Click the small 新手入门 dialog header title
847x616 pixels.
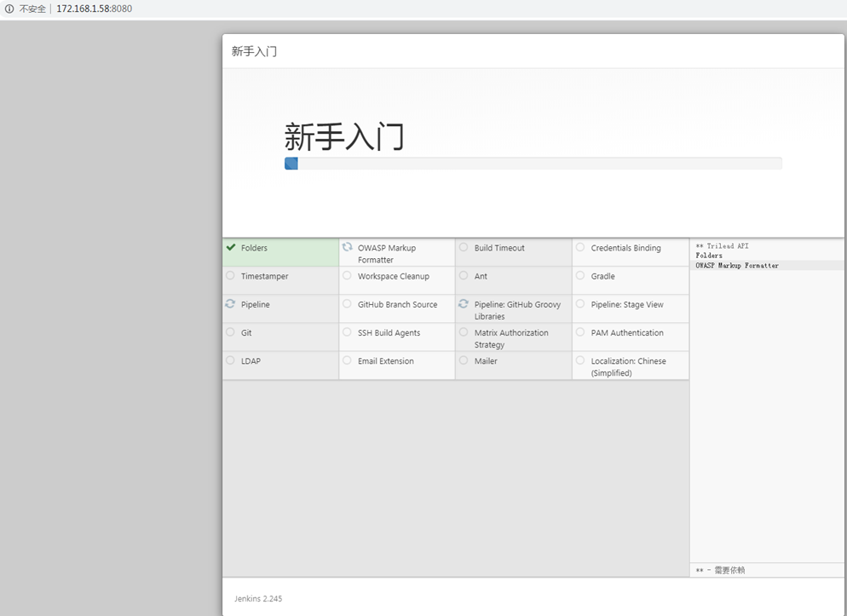pos(255,51)
